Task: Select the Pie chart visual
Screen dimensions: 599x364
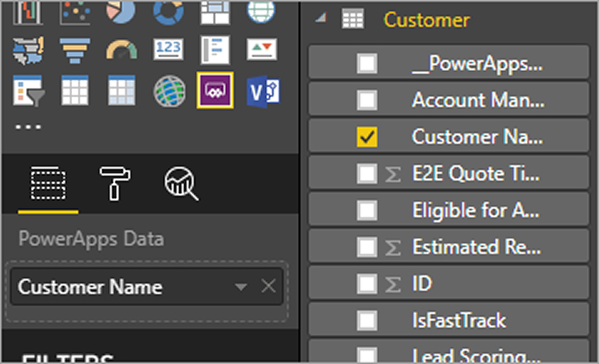Action: (121, 12)
